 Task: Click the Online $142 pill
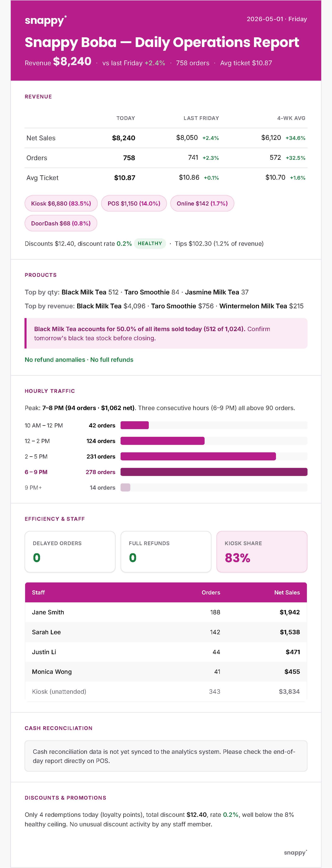coord(202,203)
